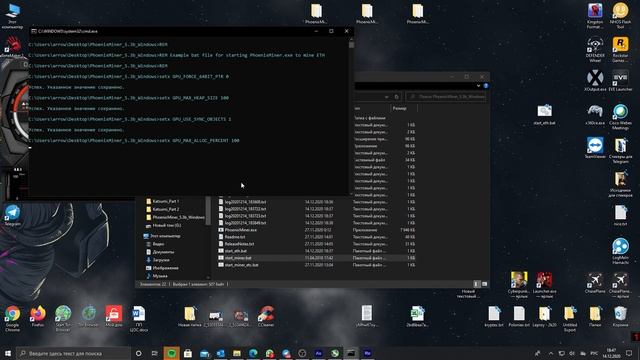
Task: Open the Recycle Bin icon
Action: click(620, 317)
